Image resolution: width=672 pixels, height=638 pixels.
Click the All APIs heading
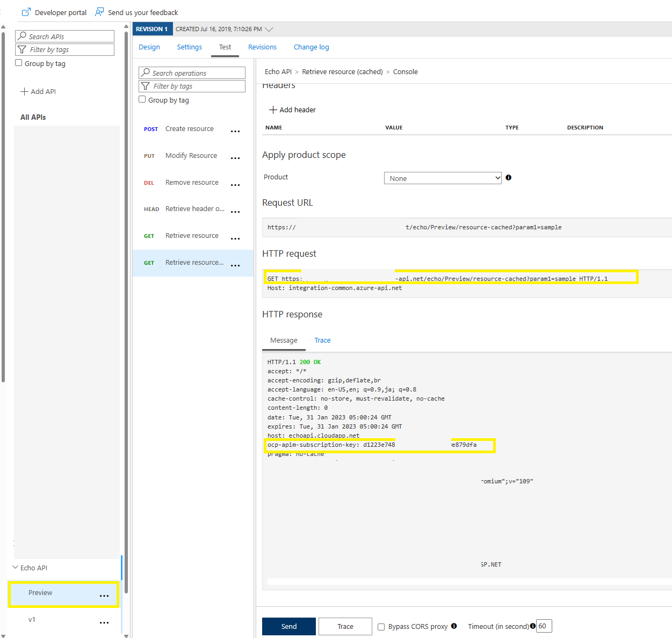(x=33, y=117)
